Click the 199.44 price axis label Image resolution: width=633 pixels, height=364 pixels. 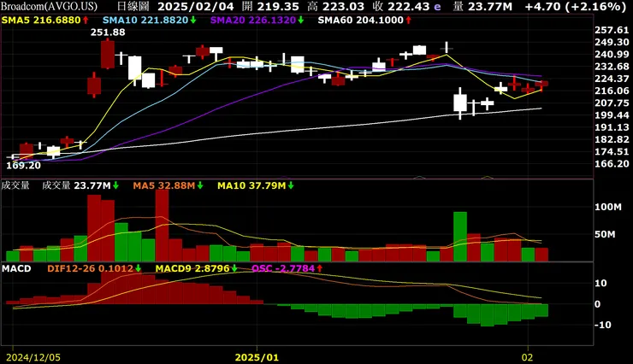[x=612, y=115]
